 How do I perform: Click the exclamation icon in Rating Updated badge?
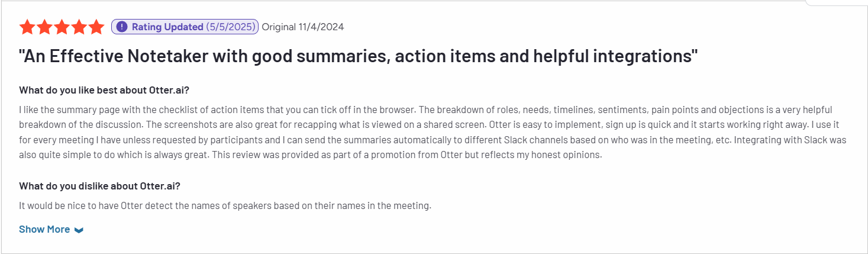click(122, 27)
